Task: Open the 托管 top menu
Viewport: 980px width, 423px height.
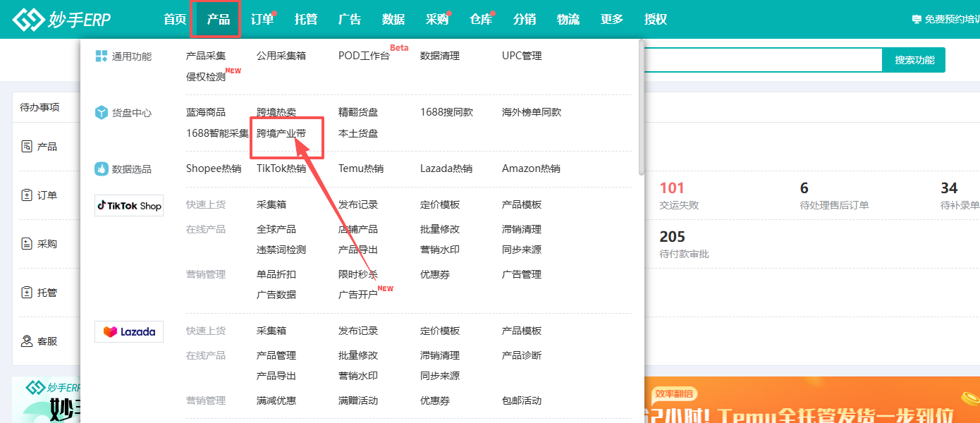Action: [x=306, y=20]
